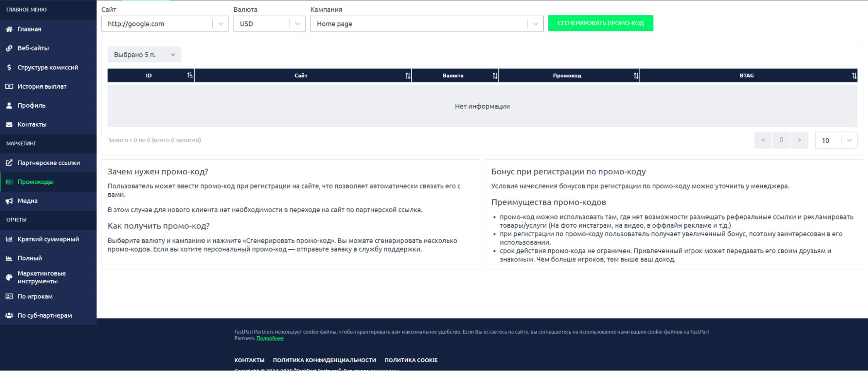Click the home icon next to Главная
Viewport: 868px width, 371px height.
pyautogui.click(x=9, y=29)
